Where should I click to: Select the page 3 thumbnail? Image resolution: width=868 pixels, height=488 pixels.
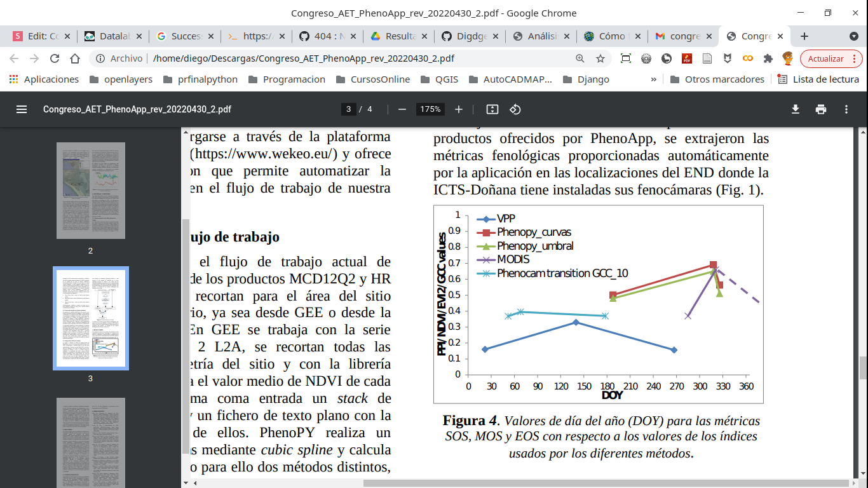coord(91,318)
